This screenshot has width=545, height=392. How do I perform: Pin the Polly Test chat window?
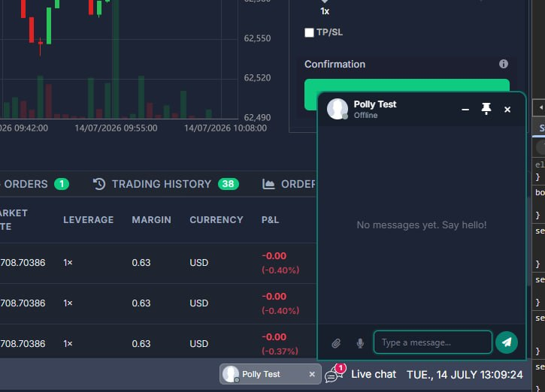coord(486,109)
